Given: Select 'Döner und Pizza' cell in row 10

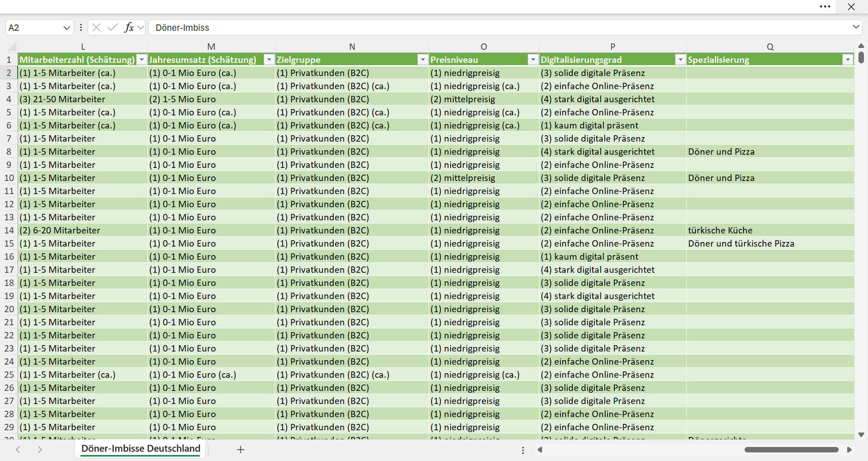Looking at the screenshot, I should pyautogui.click(x=770, y=178).
